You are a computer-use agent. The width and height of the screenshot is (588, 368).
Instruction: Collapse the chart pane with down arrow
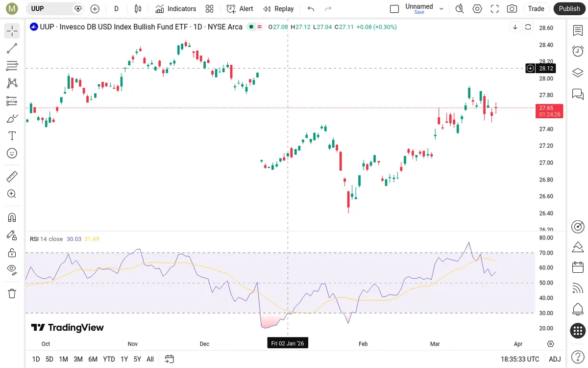coord(515,27)
